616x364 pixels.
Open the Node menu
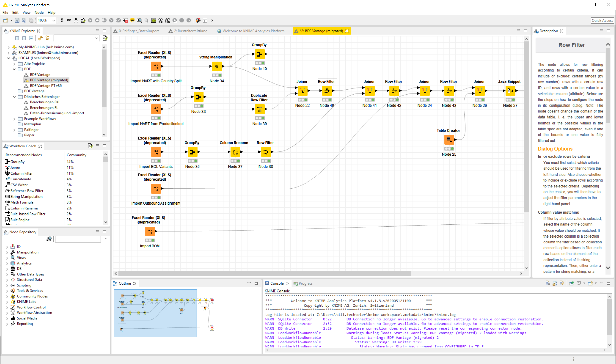[39, 12]
